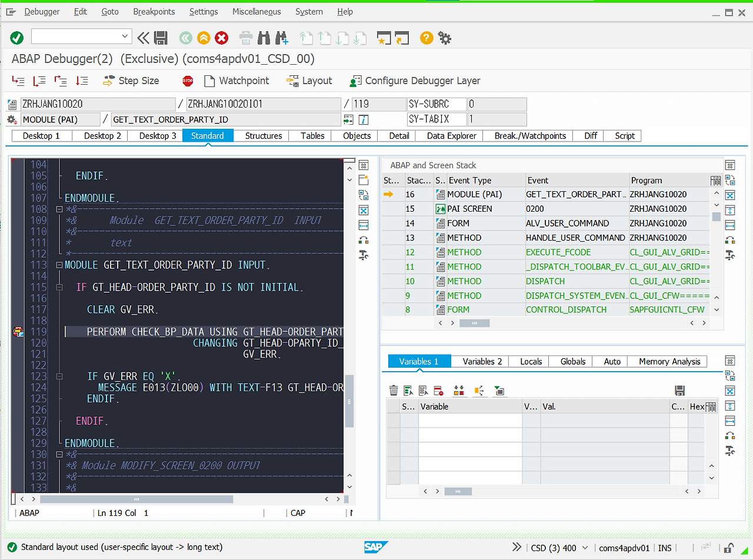Click the first empty Variable input cell

(x=470, y=421)
